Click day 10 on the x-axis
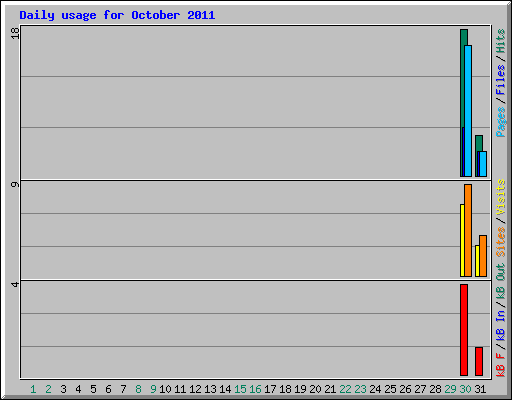Viewport: 512px width, 400px height. (x=165, y=389)
